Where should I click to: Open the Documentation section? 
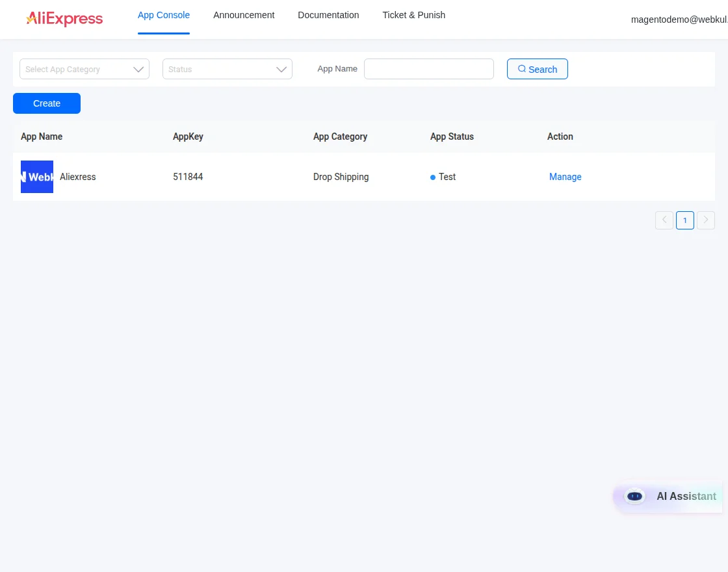point(328,15)
